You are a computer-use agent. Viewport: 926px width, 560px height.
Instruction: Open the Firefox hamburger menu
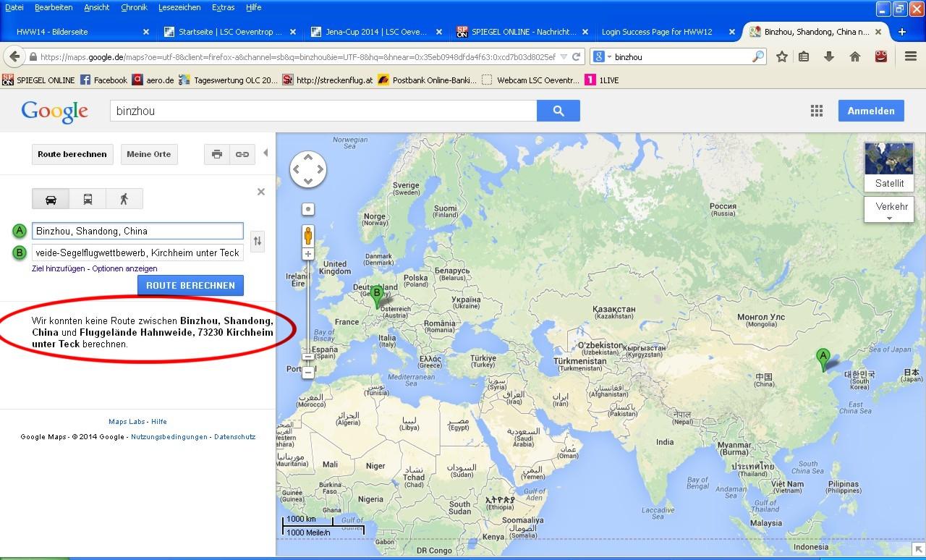(911, 56)
